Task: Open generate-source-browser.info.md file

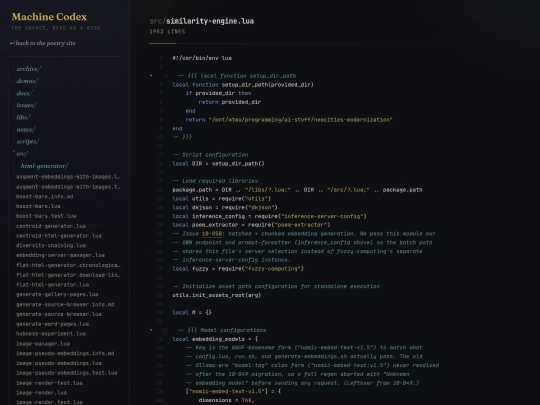Action: (65, 304)
